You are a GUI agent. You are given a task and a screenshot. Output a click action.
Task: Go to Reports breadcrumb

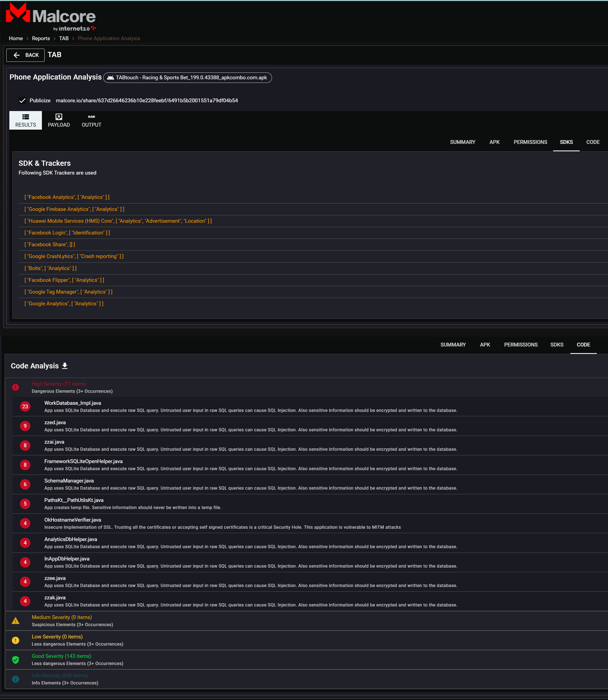coord(41,38)
